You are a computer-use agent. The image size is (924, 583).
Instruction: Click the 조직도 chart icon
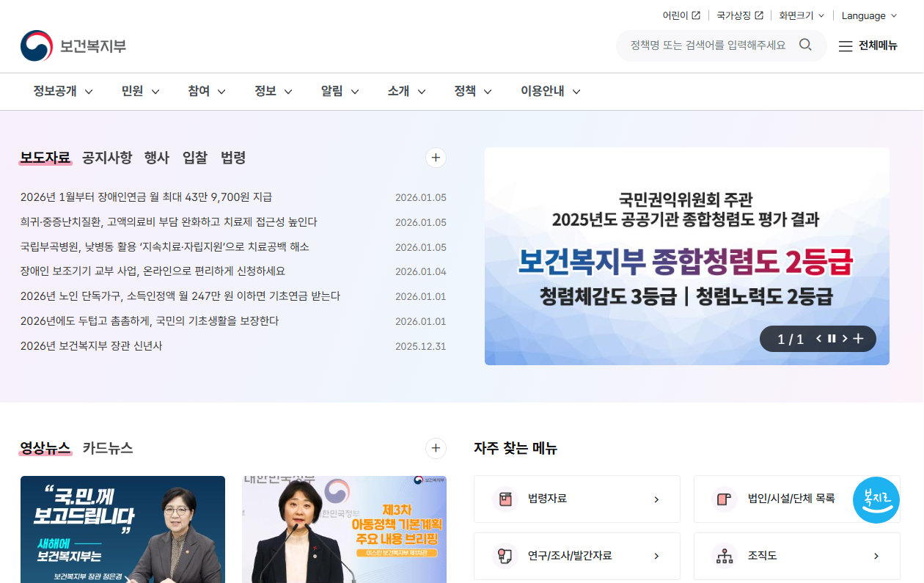point(724,556)
